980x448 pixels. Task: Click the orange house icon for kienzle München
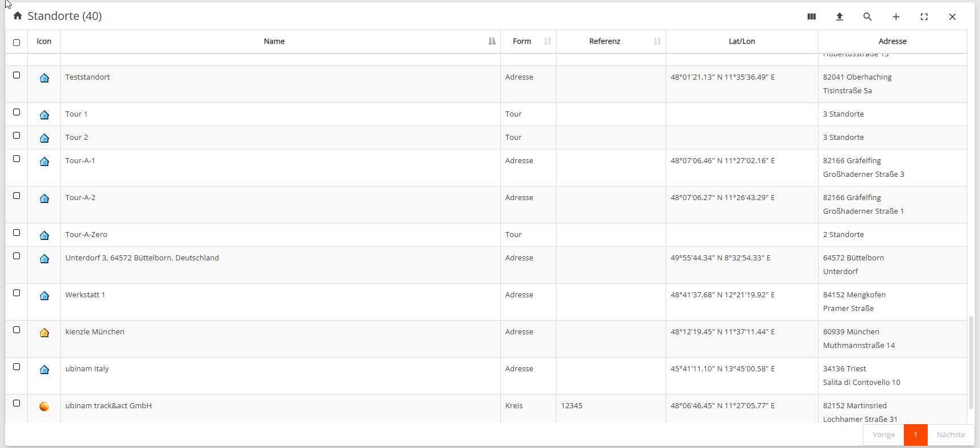[44, 333]
